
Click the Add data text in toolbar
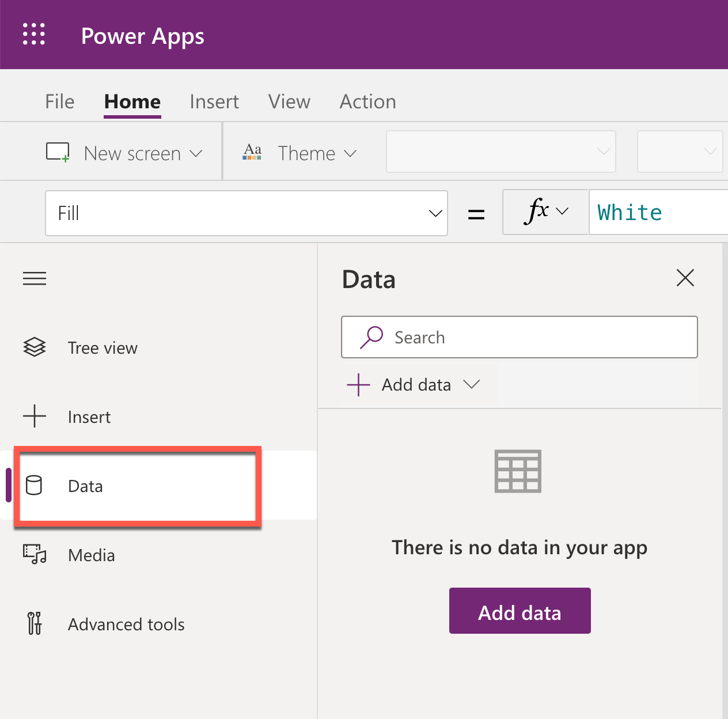click(416, 384)
